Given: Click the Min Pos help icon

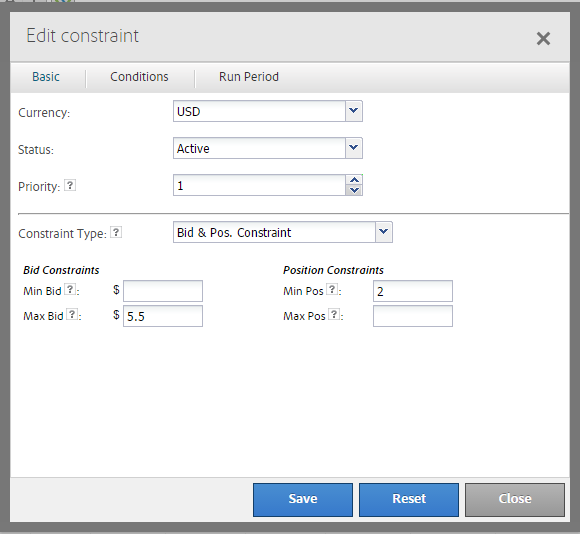Looking at the screenshot, I should 332,289.
